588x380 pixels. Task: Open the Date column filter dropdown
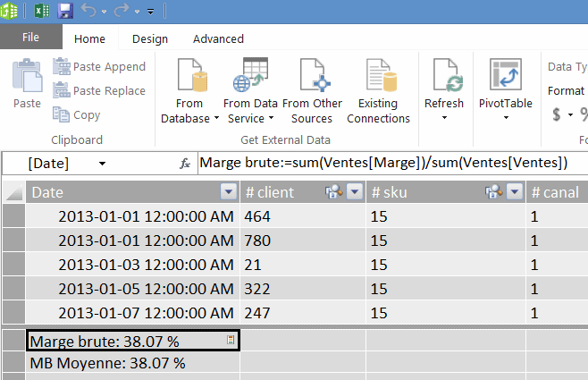click(x=229, y=192)
